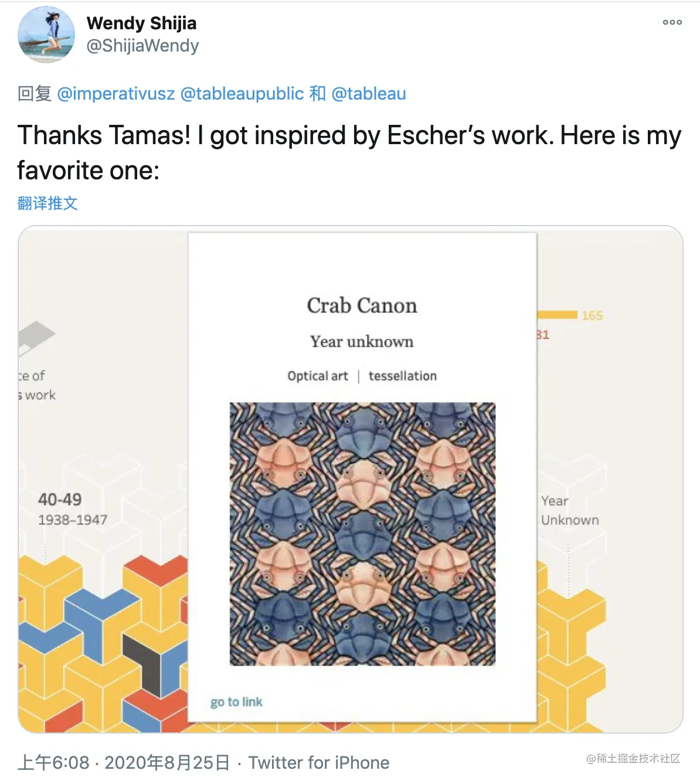Follow the 'go to link' text

click(236, 702)
